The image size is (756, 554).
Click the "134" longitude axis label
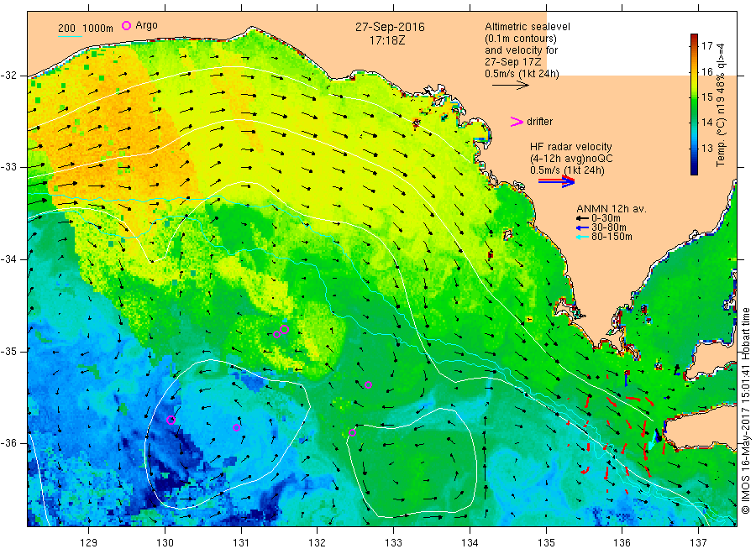click(x=470, y=543)
